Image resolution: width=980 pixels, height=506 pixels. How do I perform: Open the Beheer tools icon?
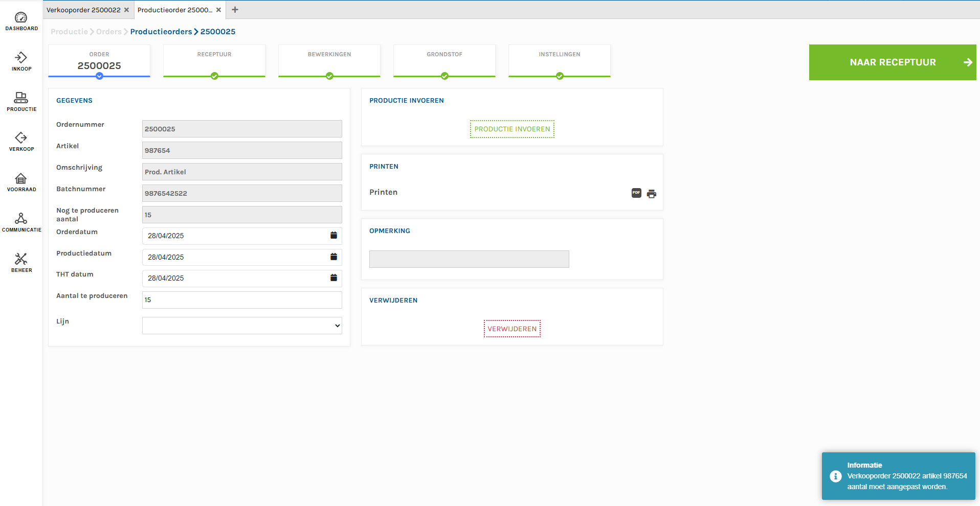(x=21, y=262)
